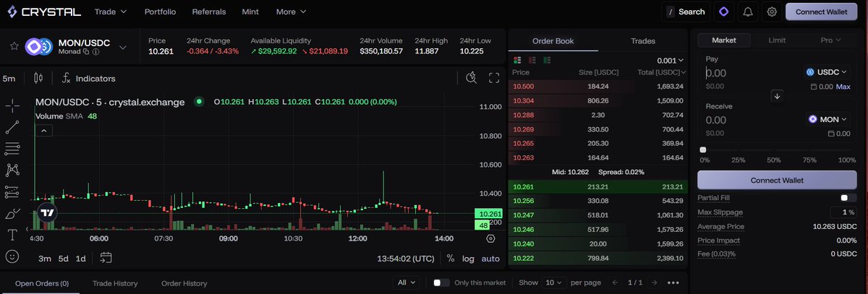Click the TradingView logo on chart
The image size is (868, 294).
(x=48, y=213)
